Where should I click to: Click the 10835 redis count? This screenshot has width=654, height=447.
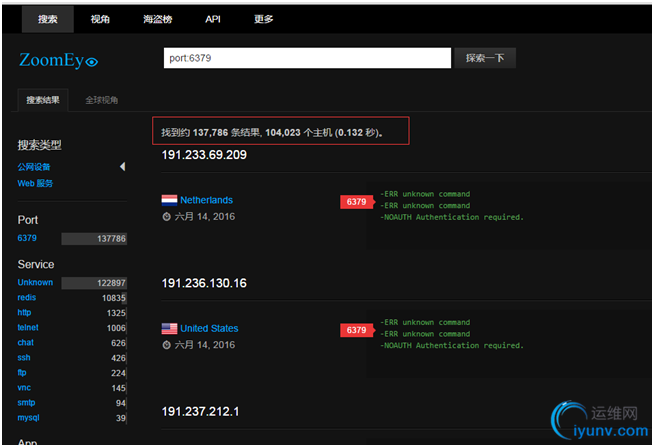113,298
